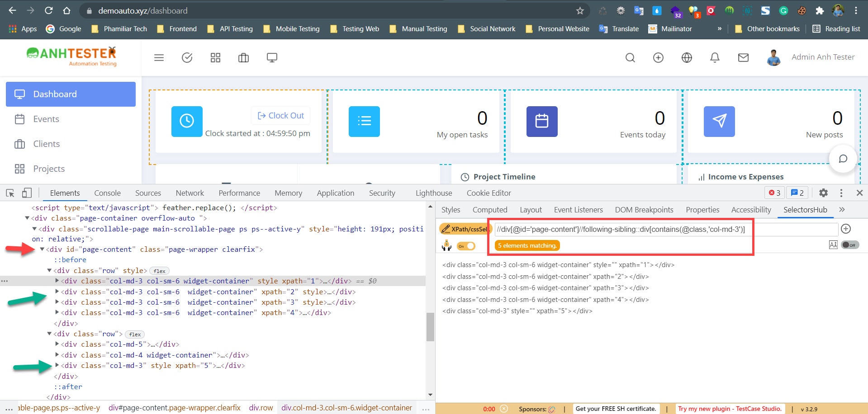
Task: Reload the page with refresh icon
Action: tap(49, 10)
